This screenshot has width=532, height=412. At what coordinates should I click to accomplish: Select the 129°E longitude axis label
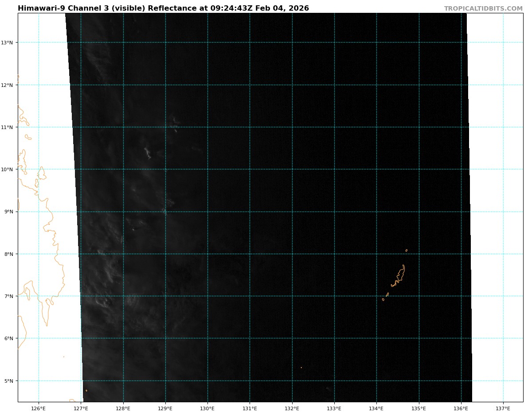(x=165, y=408)
